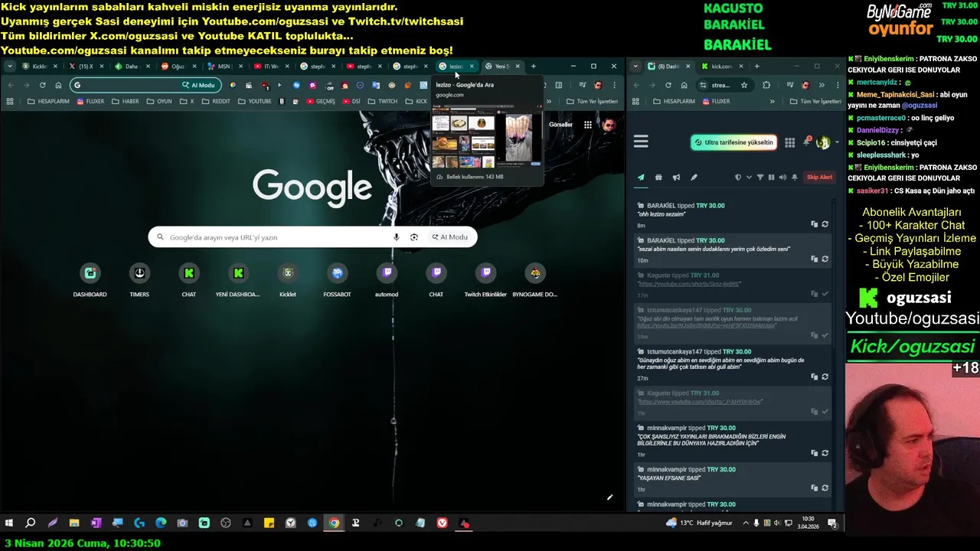Open the Streamlabs apps grid icon
Image resolution: width=980 pixels, height=551 pixels.
click(789, 142)
